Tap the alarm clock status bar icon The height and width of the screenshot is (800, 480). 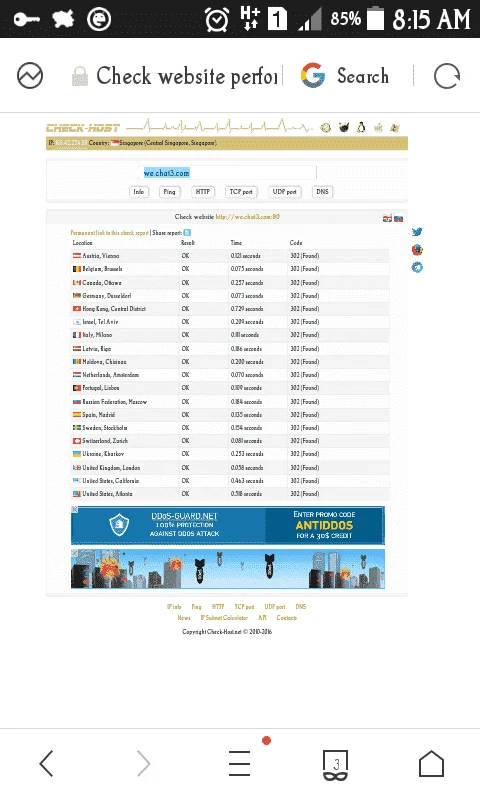coord(217,19)
